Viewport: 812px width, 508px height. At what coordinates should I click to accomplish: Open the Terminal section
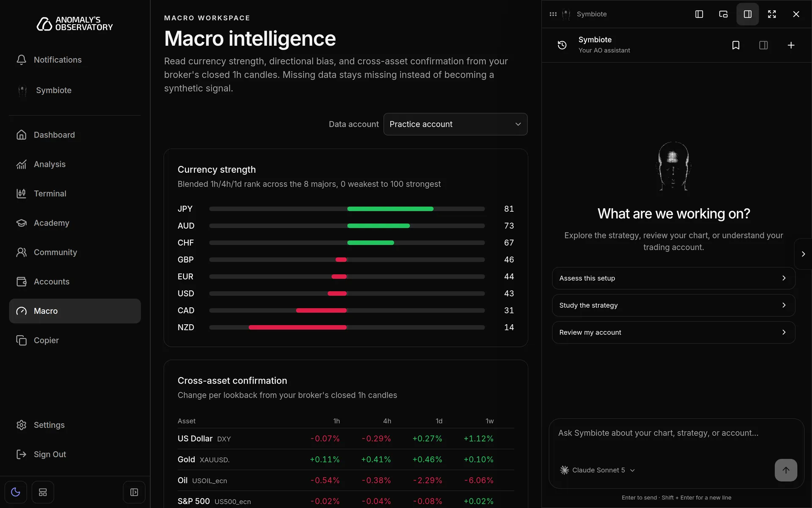[75, 193]
